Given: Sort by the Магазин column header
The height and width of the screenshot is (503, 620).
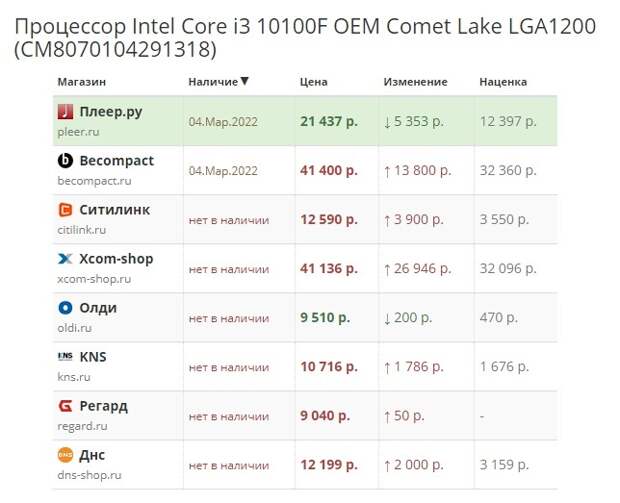Looking at the screenshot, I should click(x=81, y=82).
